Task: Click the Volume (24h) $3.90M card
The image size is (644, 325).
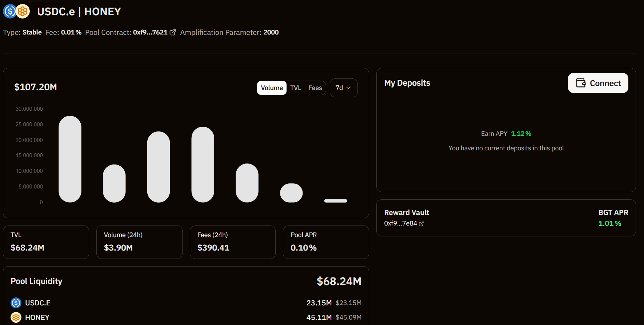Action: point(139,242)
